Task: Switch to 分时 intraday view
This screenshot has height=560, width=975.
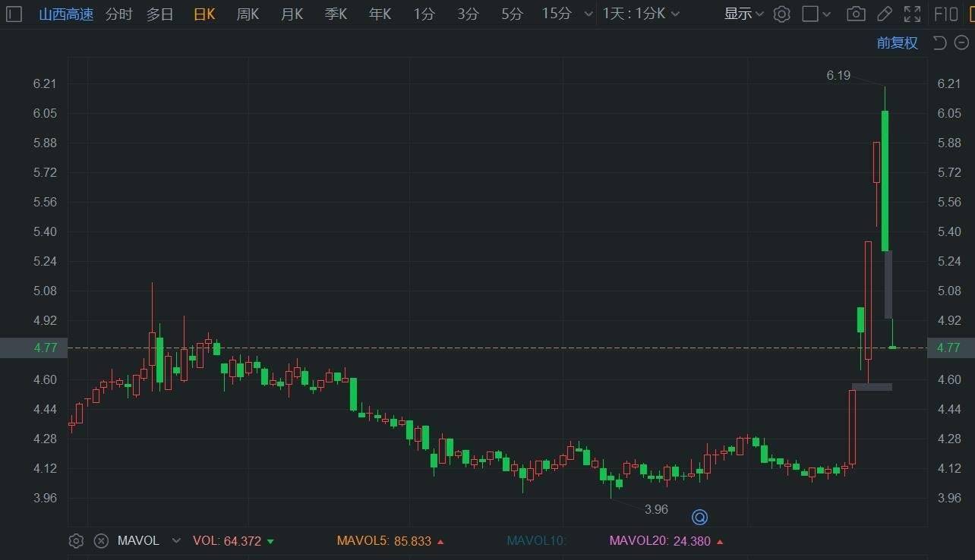Action: click(118, 14)
